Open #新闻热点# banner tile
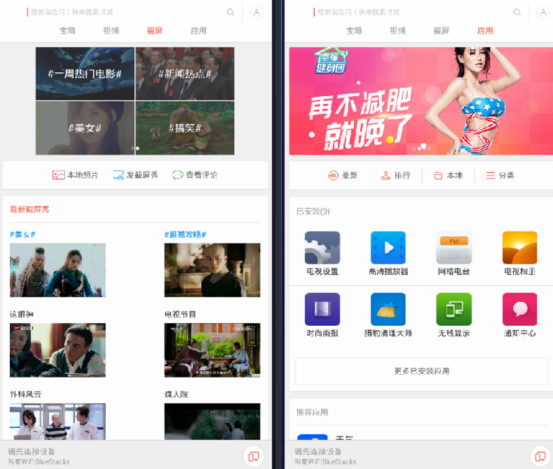The image size is (553, 469). (x=185, y=73)
